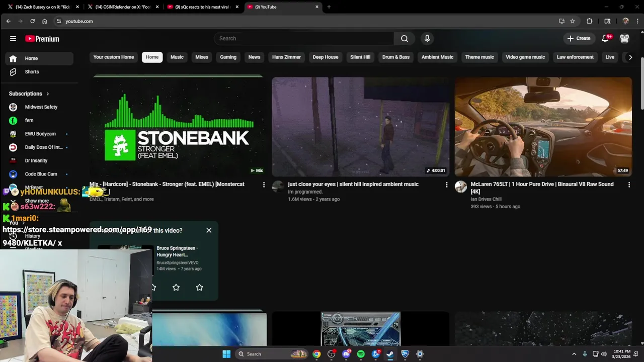Select the Drum & Bass chip
The height and width of the screenshot is (362, 644).
click(x=396, y=57)
